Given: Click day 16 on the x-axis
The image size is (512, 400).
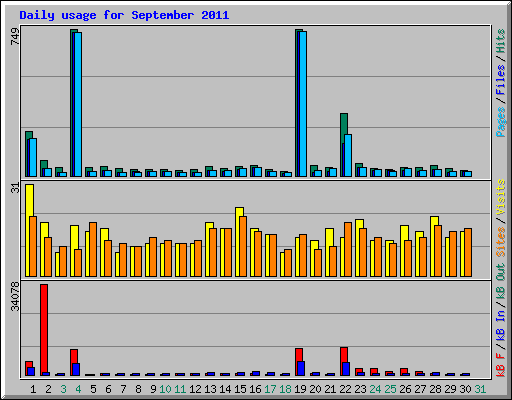Looking at the screenshot, I should click(x=255, y=389).
